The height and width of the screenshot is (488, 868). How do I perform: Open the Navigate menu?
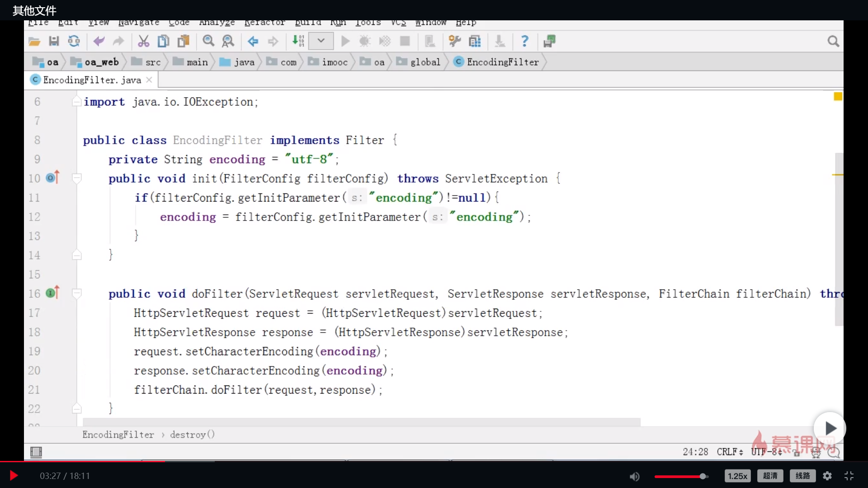139,23
